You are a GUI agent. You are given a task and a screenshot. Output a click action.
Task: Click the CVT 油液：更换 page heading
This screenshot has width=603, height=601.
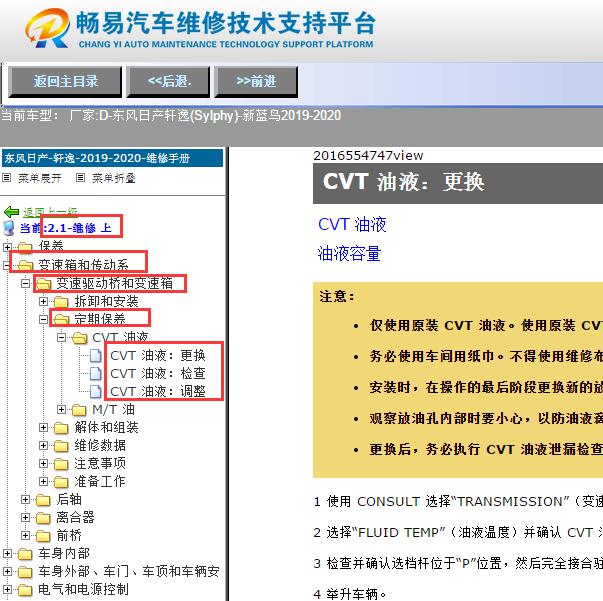[403, 181]
